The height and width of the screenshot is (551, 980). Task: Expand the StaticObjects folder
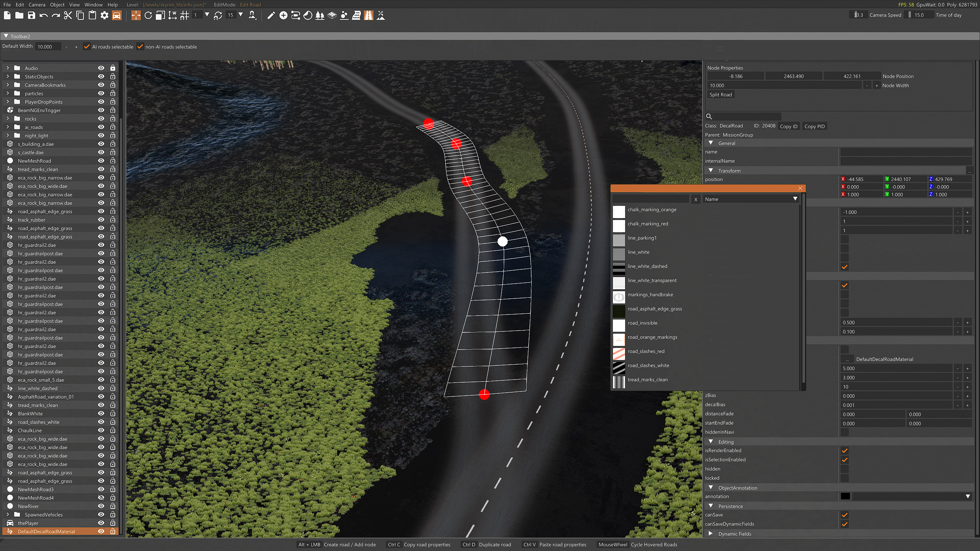(x=8, y=77)
